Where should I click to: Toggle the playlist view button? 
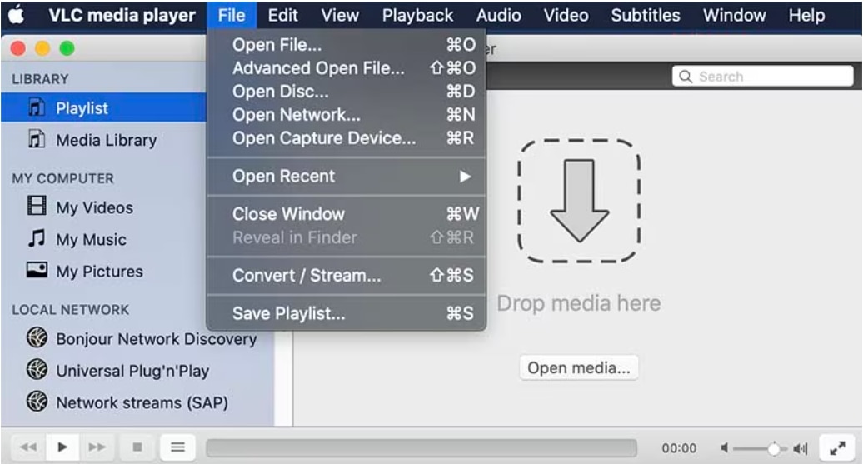177,447
